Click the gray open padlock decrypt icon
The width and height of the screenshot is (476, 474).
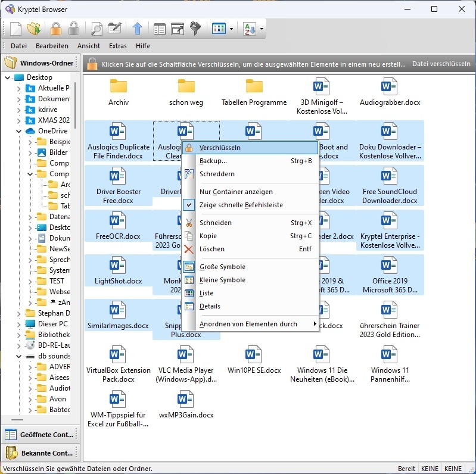73,29
